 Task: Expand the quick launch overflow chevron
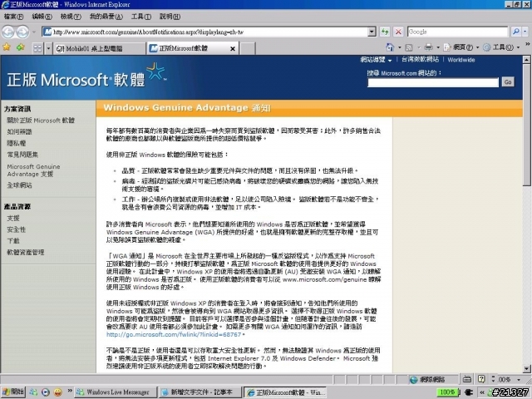point(70,391)
